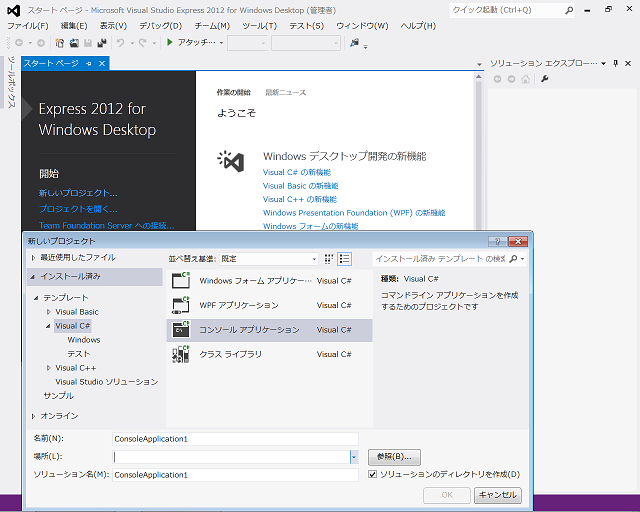Screen dimensions: 640x512
Task: Click the Find in Files toolbar icon
Action: coord(354,42)
